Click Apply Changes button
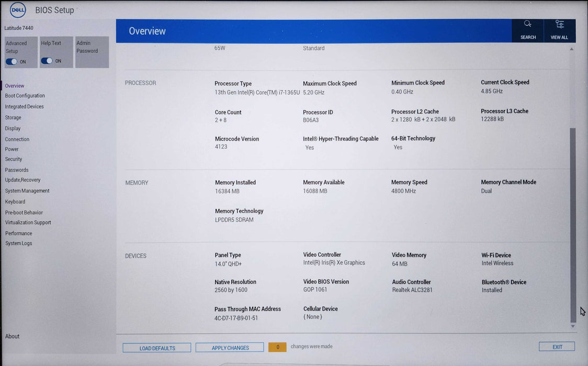This screenshot has width=588, height=366. [x=230, y=348]
